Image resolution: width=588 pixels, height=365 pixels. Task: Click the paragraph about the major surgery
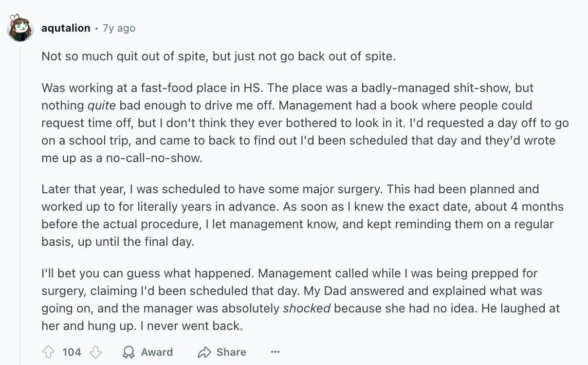[302, 215]
